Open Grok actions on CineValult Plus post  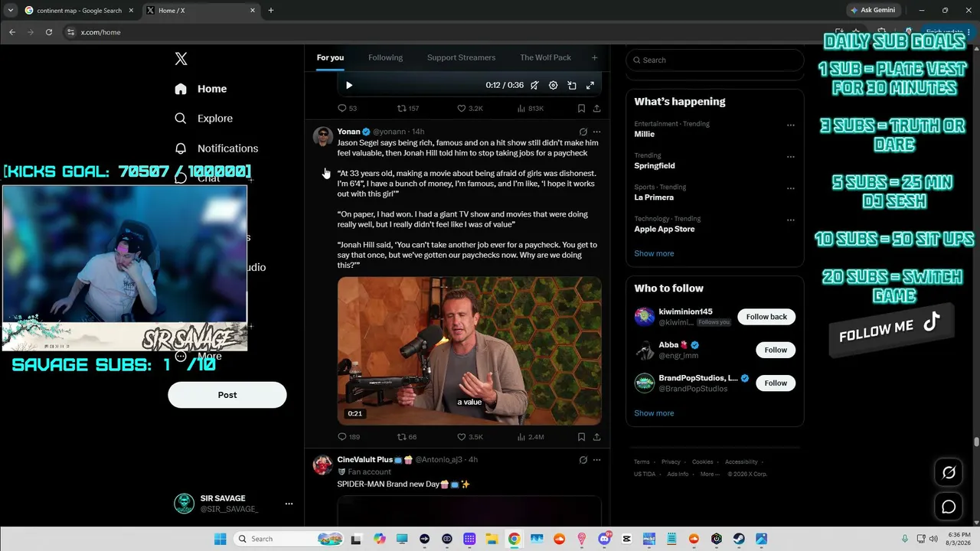tap(583, 460)
